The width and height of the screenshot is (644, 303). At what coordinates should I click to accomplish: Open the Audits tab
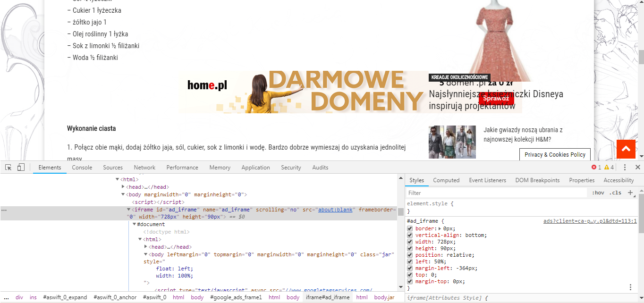tap(320, 168)
